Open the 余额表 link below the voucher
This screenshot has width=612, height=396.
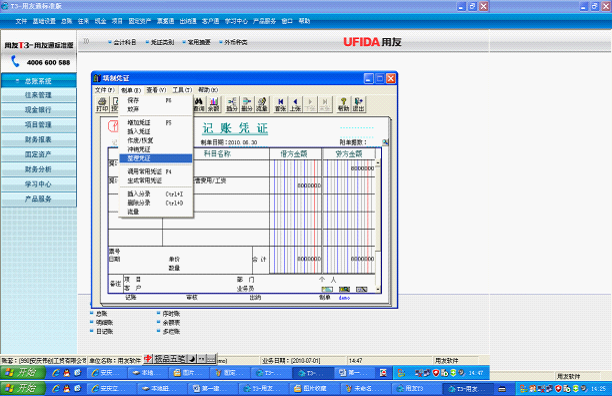coord(171,323)
